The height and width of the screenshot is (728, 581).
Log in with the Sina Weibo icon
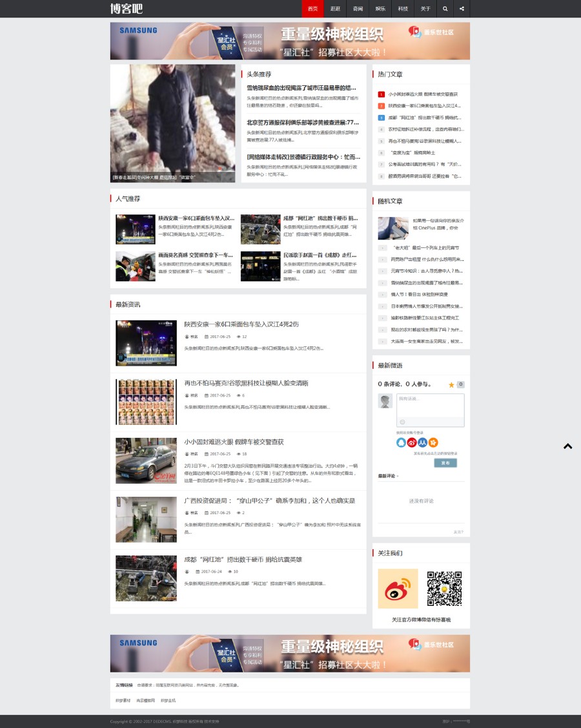point(412,443)
